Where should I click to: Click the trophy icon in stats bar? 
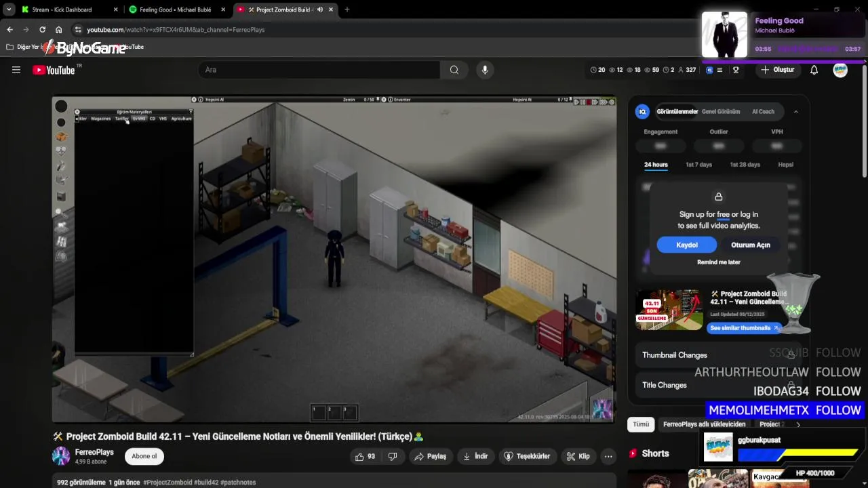point(736,70)
